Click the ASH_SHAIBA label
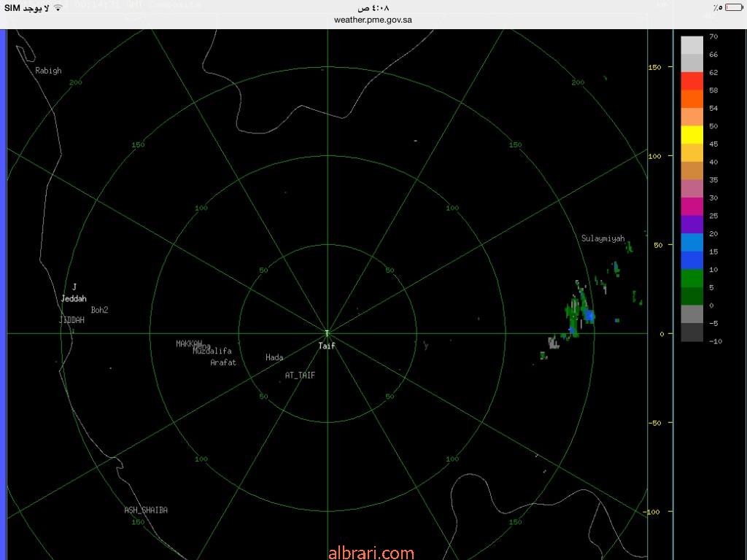 [146, 510]
